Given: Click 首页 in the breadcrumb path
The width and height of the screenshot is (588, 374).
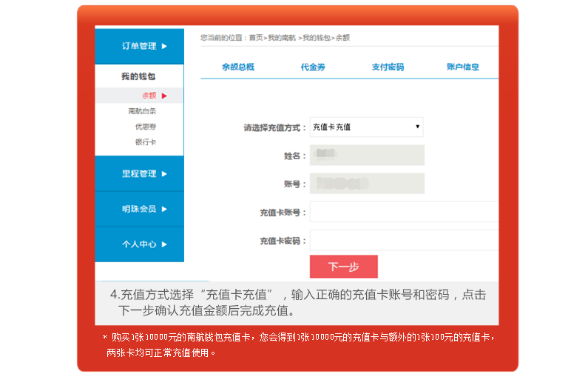Looking at the screenshot, I should pos(256,37).
